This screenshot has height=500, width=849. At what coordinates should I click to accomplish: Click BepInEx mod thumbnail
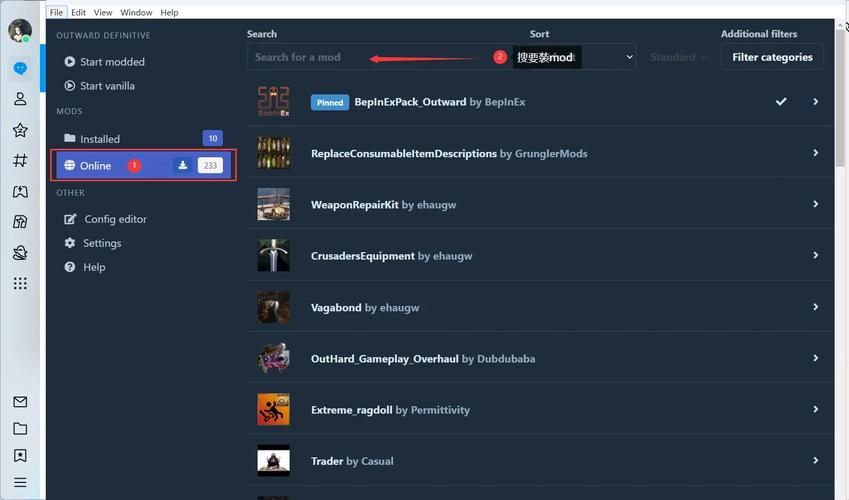coord(273,102)
